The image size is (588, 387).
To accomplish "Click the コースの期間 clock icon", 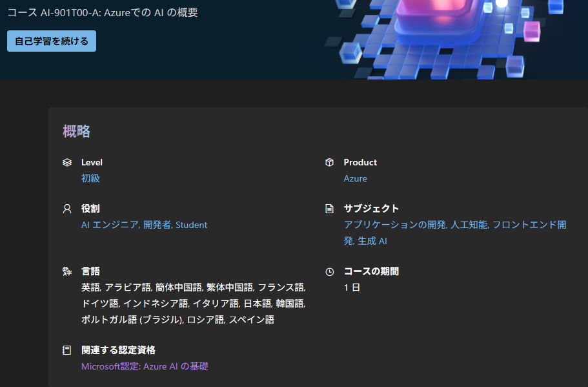I will coord(329,271).
